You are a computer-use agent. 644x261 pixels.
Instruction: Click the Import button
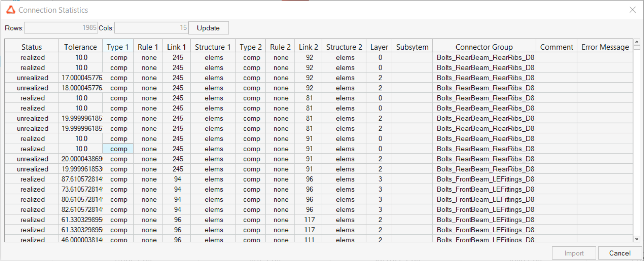[574, 253]
